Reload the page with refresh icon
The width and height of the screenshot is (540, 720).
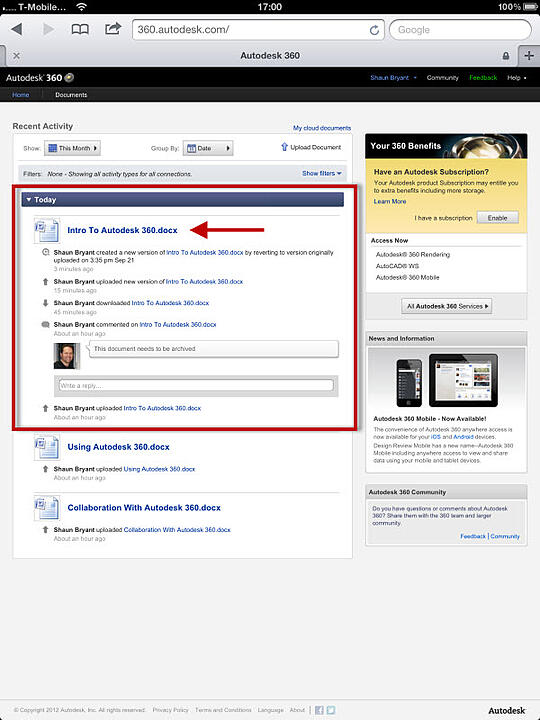(374, 30)
